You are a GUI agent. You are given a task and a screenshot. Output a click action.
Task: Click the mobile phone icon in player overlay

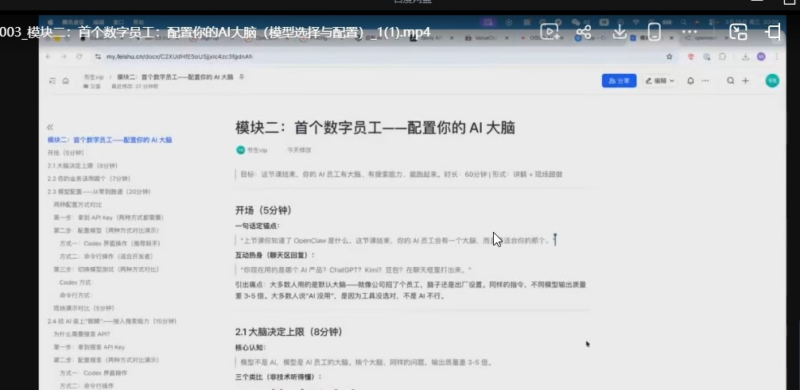tap(654, 32)
